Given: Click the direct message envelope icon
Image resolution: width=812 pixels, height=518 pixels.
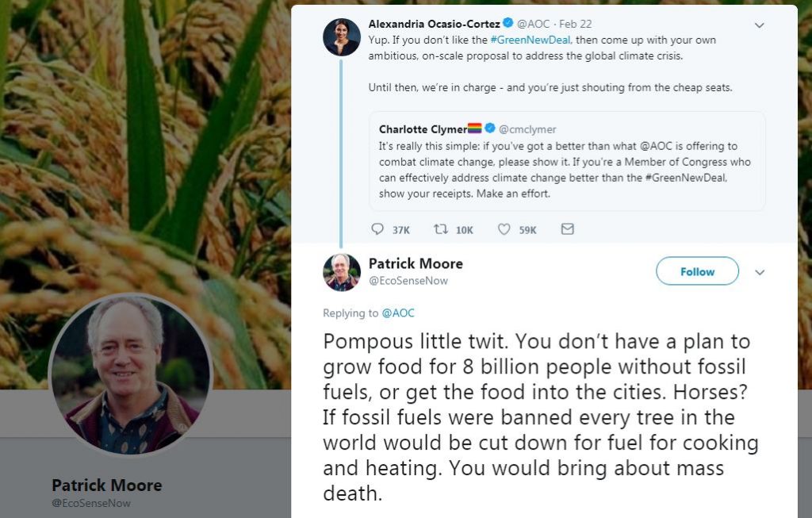Looking at the screenshot, I should pyautogui.click(x=567, y=229).
